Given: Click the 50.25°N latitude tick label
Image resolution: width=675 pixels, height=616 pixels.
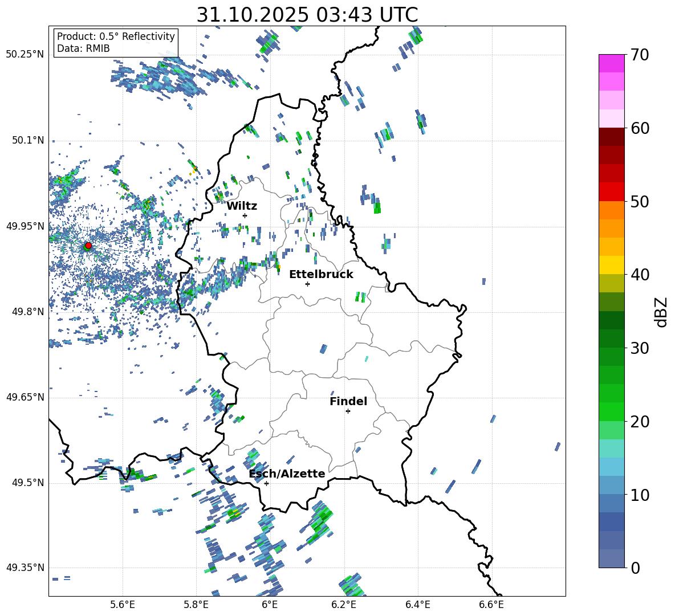Looking at the screenshot, I should (x=25, y=55).
